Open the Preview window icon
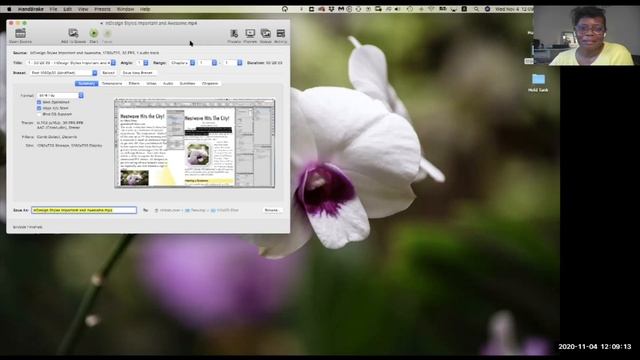The image size is (640, 360). [x=250, y=33]
